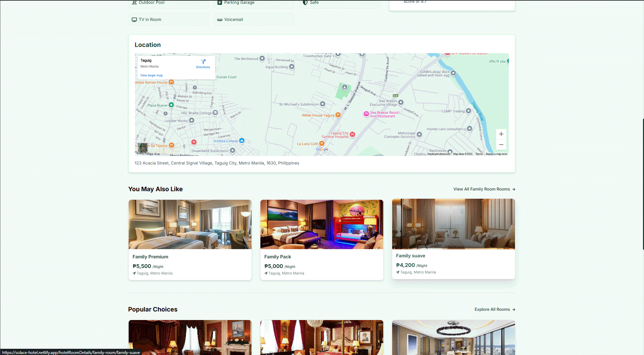Click Report a map error link
Screen dimensions: 644x355
[496, 154]
